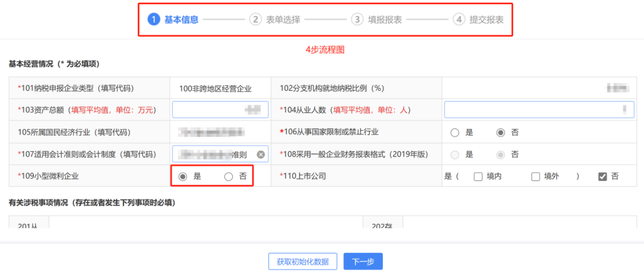Choose 是 for 106从事国家限制或禁止行业
644x273 pixels.
pyautogui.click(x=455, y=133)
